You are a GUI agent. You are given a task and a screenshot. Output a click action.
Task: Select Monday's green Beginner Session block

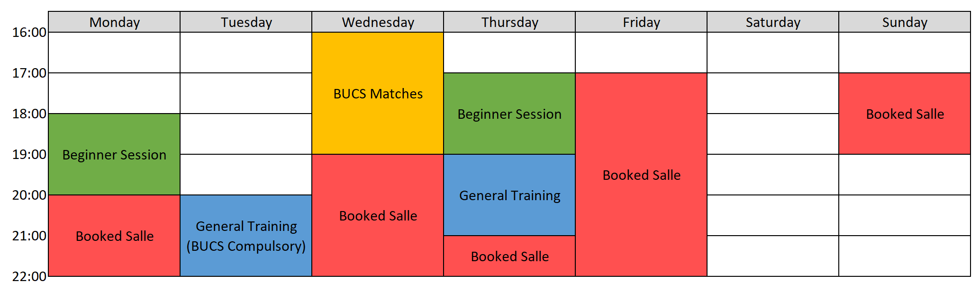(x=114, y=154)
